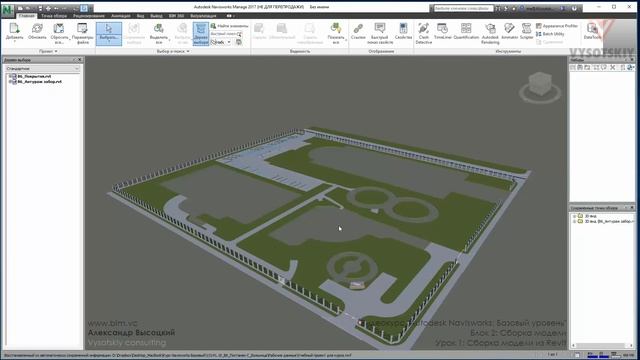Expand the second saved viewpoint folder
The height and width of the screenshot is (360, 640).
(574, 221)
